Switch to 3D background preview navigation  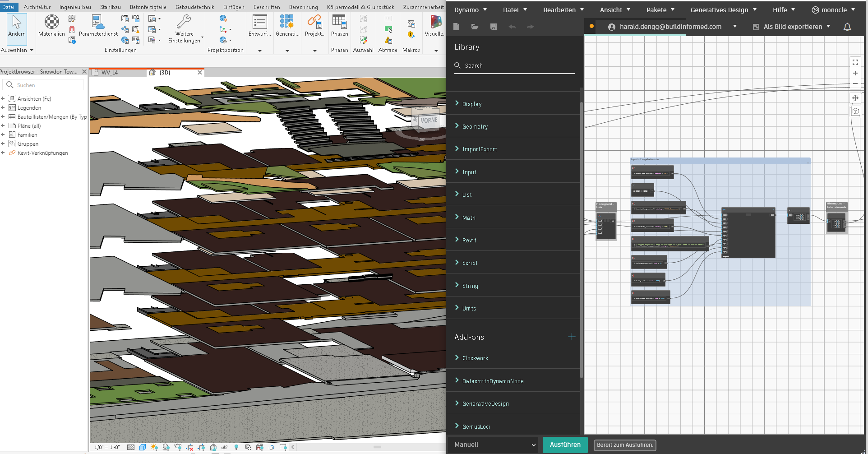click(855, 111)
